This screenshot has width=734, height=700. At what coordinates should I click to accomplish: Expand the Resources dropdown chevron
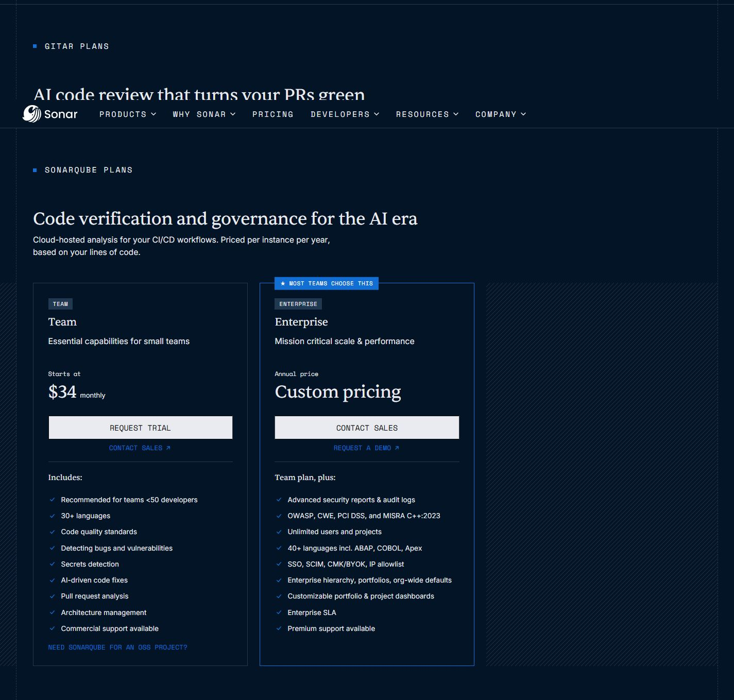click(456, 114)
